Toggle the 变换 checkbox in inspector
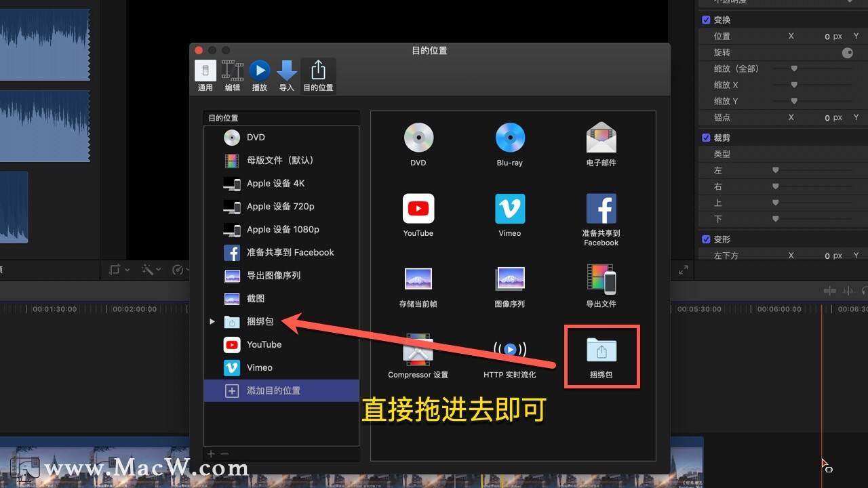The height and width of the screenshot is (488, 868). [706, 20]
